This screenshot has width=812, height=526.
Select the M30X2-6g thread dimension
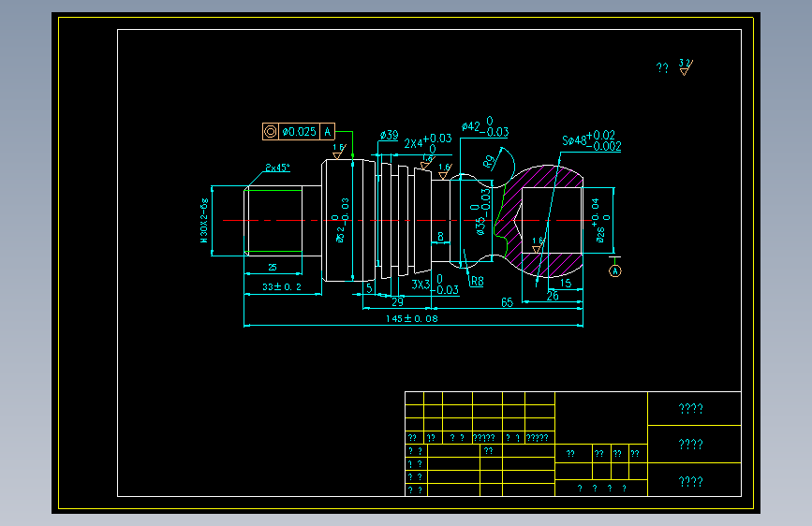pos(203,221)
